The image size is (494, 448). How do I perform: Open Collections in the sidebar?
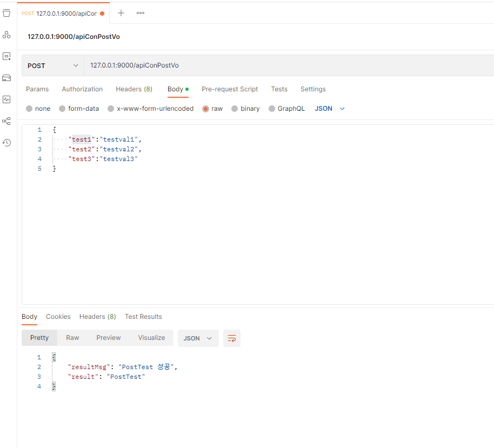[6, 13]
